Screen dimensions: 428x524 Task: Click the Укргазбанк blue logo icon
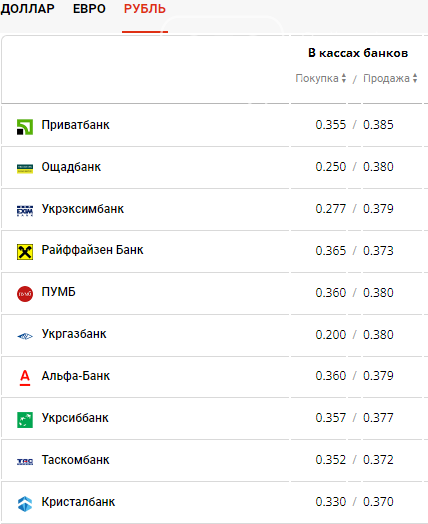click(x=25, y=336)
